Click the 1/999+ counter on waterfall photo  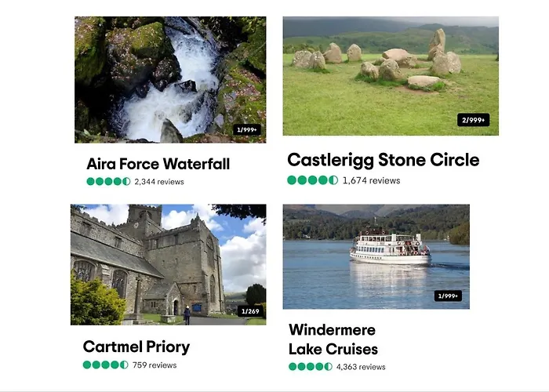pyautogui.click(x=248, y=129)
